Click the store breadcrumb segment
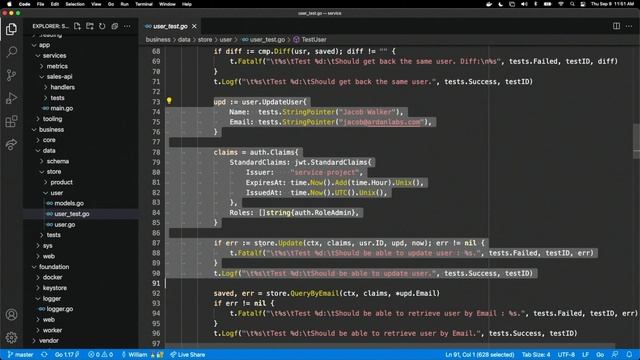The image size is (640, 360). coord(205,40)
